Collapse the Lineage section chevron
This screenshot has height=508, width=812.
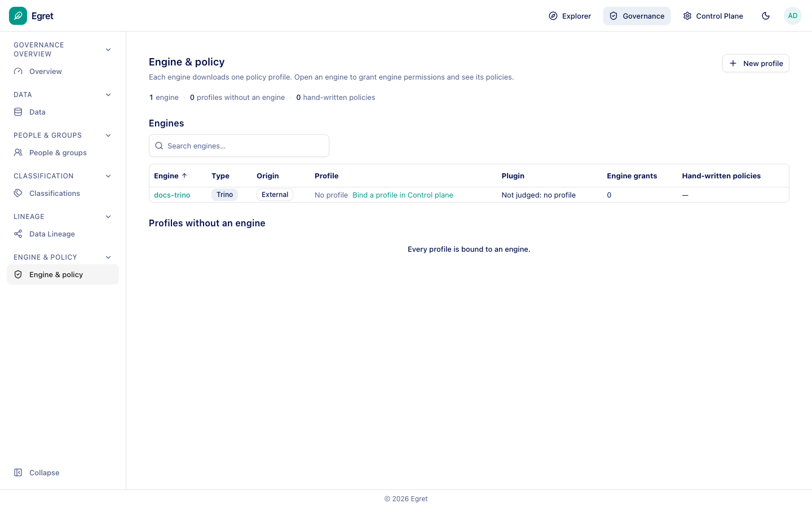108,217
